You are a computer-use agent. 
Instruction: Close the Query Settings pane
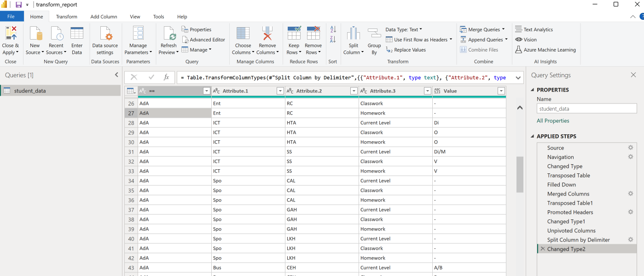633,75
